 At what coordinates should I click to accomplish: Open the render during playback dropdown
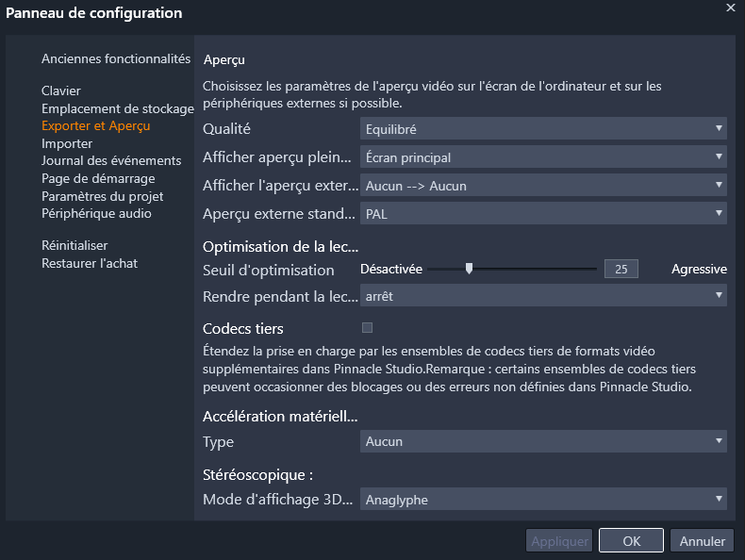543,296
